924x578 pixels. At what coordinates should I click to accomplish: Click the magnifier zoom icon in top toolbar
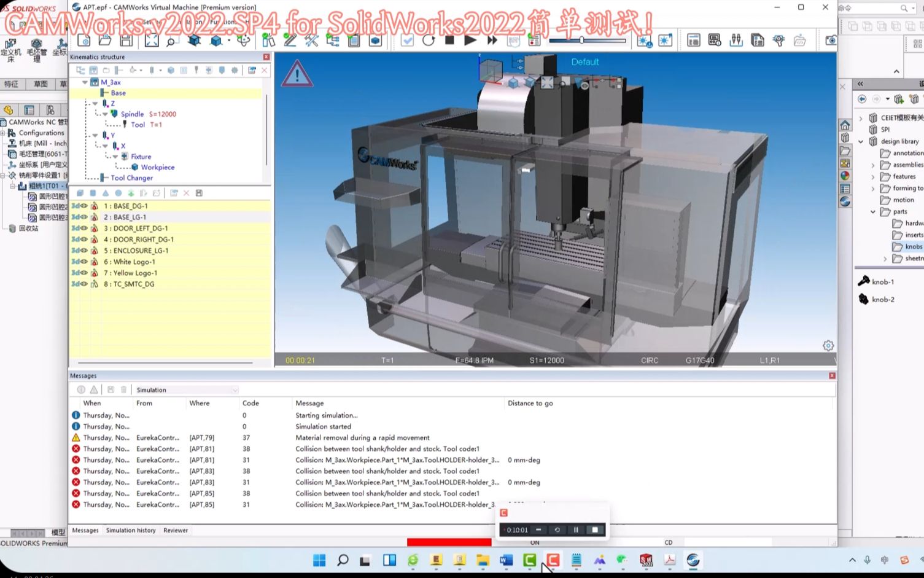(171, 41)
